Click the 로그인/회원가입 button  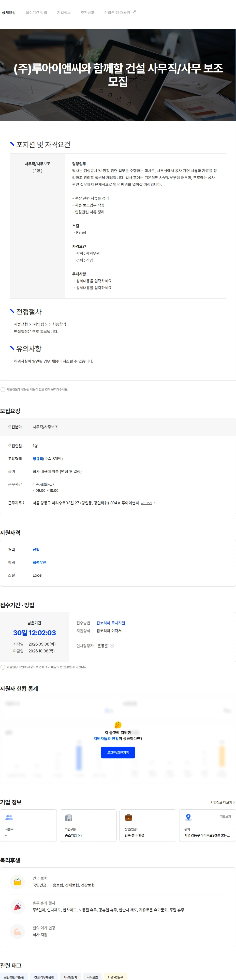[x=118, y=753]
